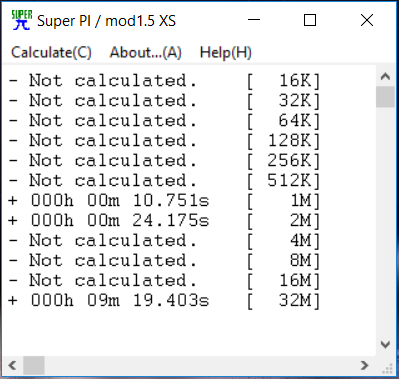Click the horizontal scrollbar right arrow
Viewport: 399px width, 379px height.
365,365
